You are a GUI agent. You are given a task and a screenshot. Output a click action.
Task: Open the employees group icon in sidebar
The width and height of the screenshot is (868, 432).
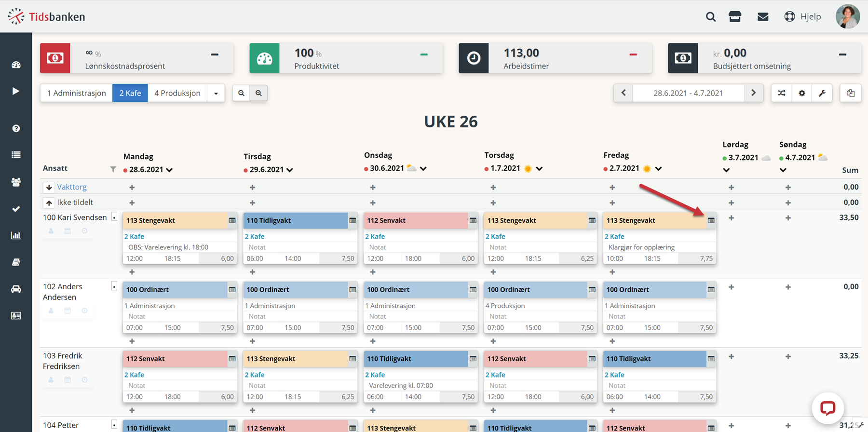(x=16, y=182)
